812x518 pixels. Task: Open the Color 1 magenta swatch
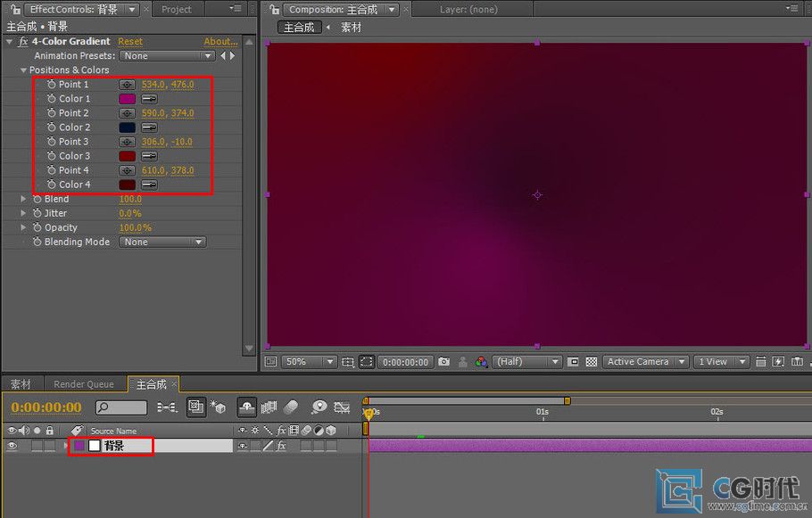[x=128, y=99]
